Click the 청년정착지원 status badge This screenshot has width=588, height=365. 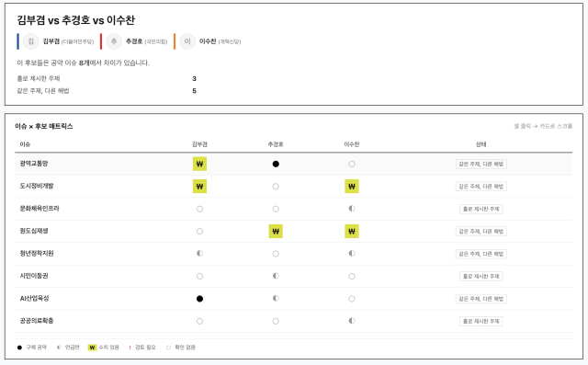[481, 254]
